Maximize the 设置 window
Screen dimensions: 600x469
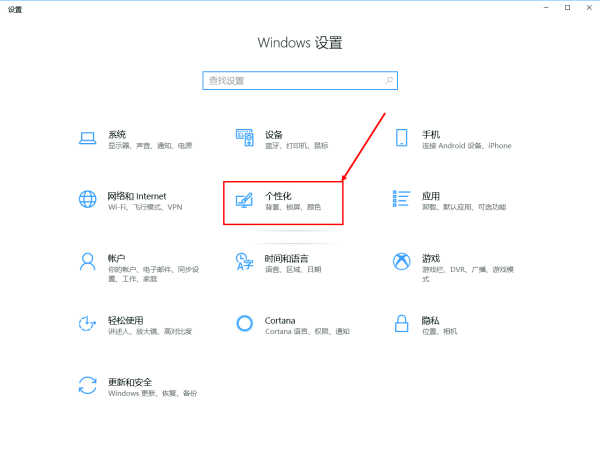(567, 8)
